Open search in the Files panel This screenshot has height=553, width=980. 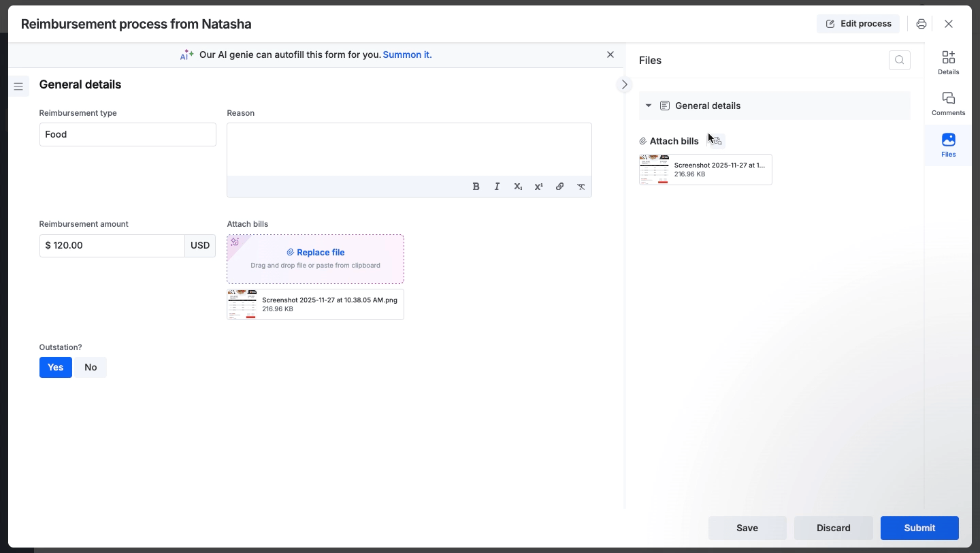pyautogui.click(x=899, y=60)
